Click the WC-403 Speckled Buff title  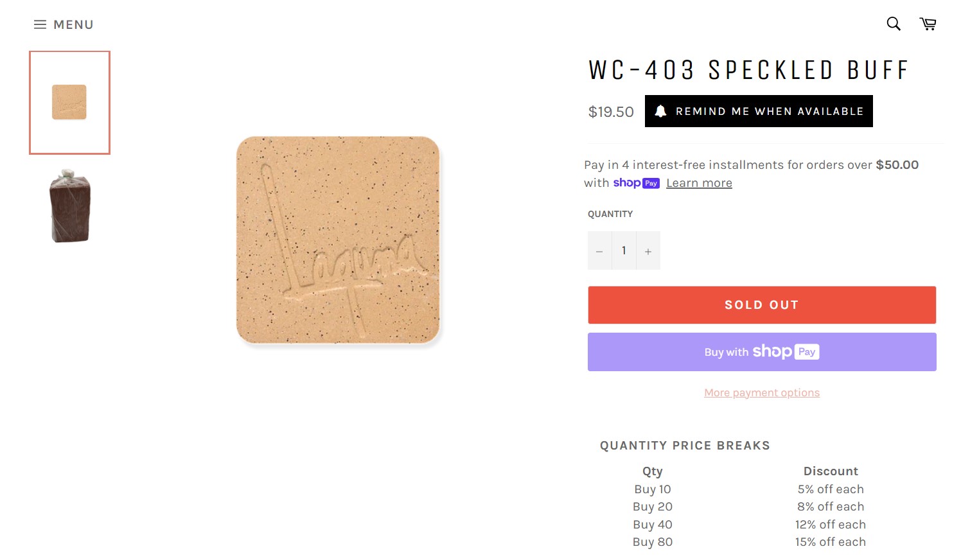pos(748,70)
